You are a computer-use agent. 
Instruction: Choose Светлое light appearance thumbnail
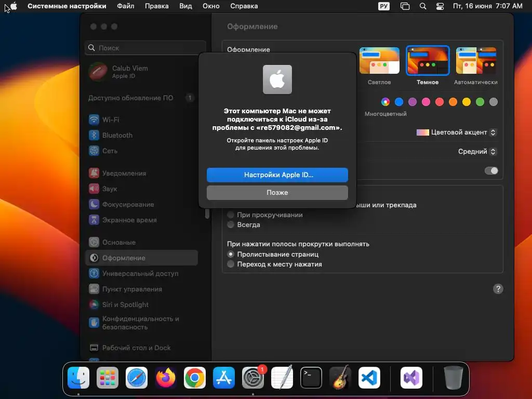tap(379, 60)
